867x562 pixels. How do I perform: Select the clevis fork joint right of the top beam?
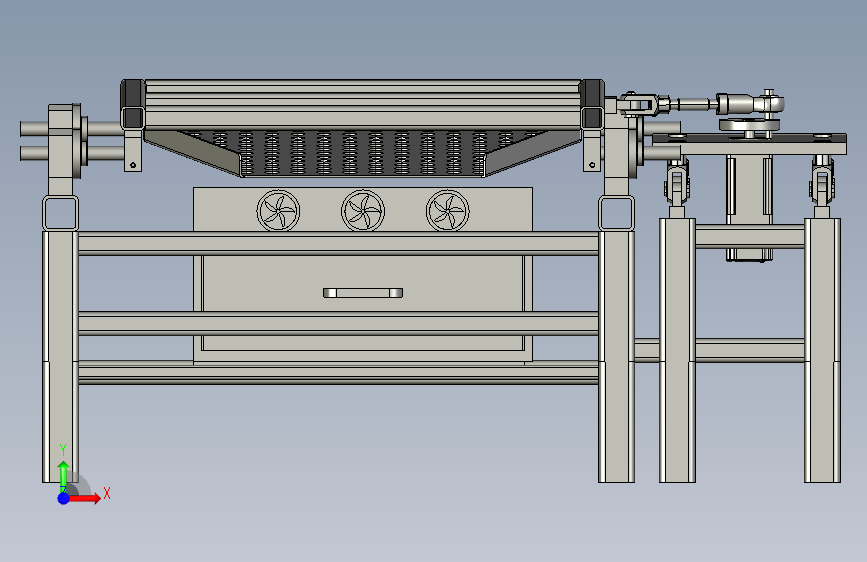637,105
